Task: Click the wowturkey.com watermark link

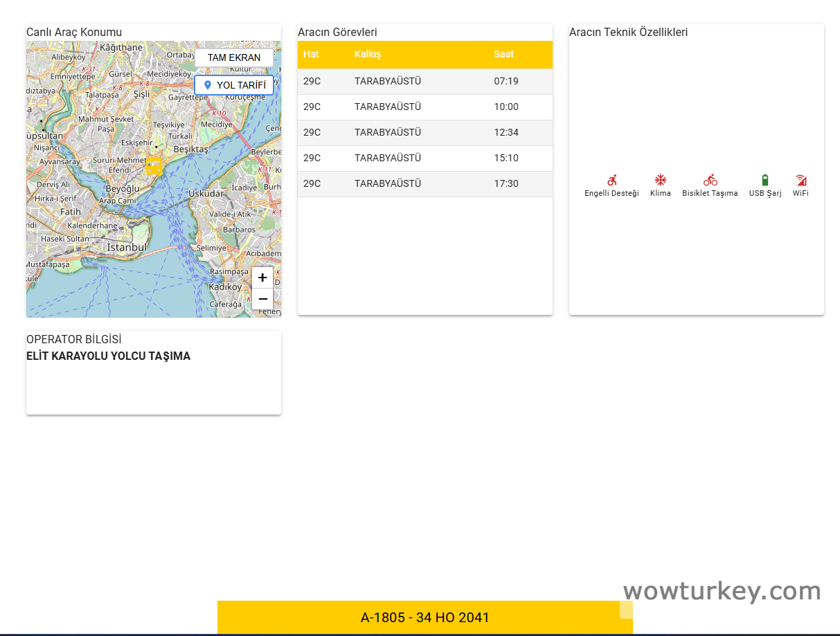Action: pos(722,591)
